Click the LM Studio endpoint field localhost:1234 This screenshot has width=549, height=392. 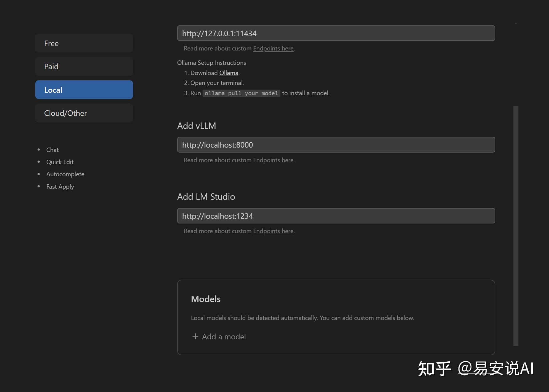336,216
